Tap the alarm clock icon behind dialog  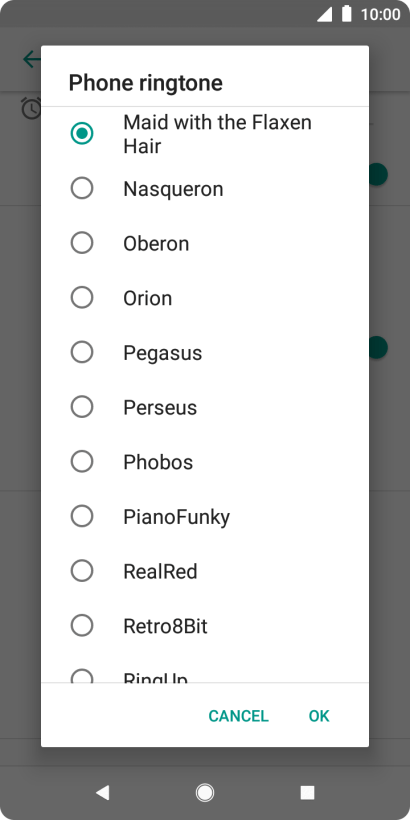[x=31, y=108]
